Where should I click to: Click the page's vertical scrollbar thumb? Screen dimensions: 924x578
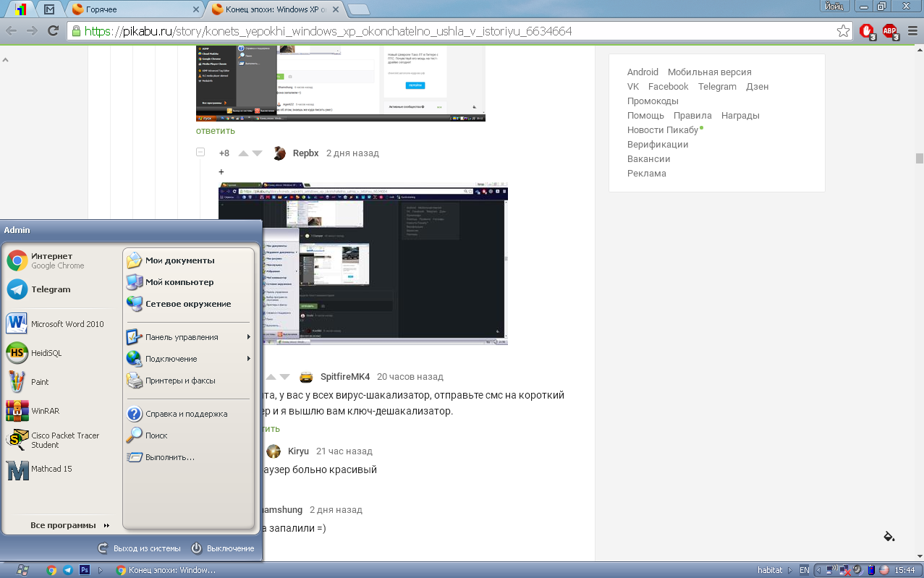[919, 158]
